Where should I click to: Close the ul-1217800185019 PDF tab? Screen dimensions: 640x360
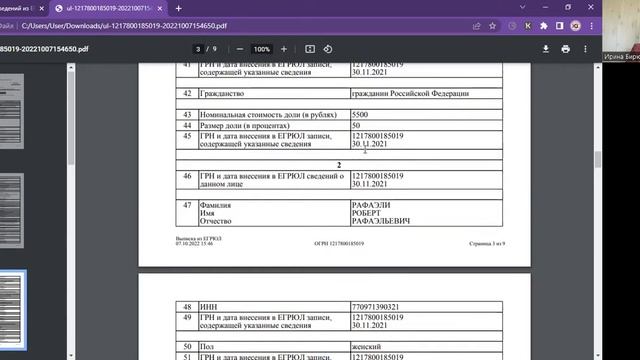(160, 8)
